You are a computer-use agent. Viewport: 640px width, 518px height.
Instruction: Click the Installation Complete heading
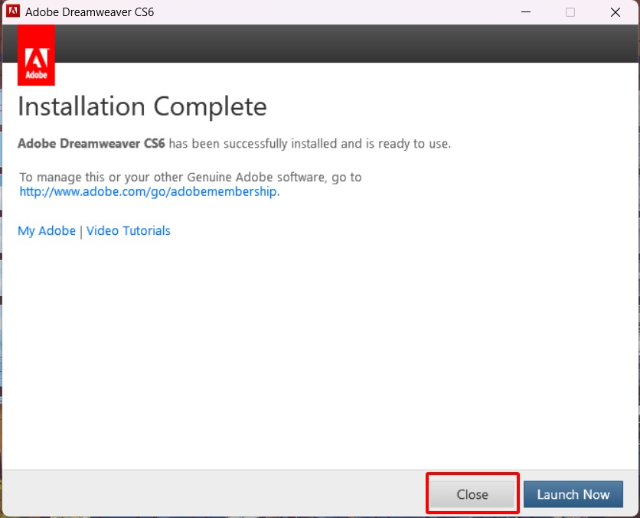(x=142, y=107)
